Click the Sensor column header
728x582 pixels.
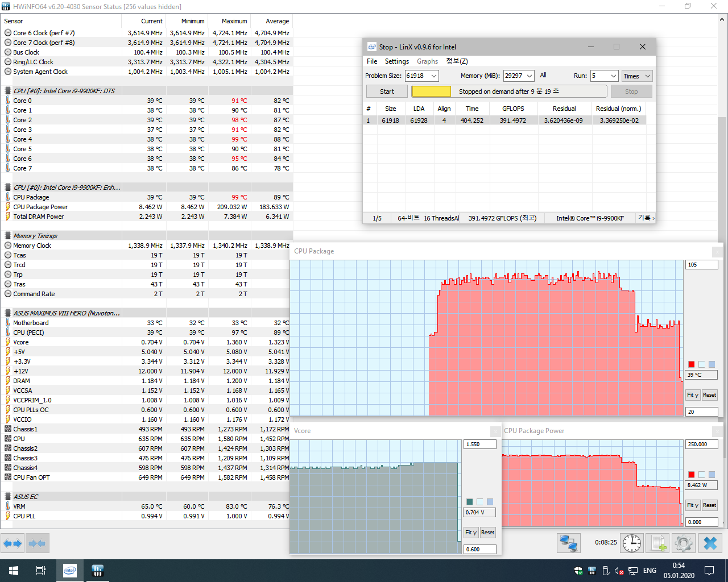pos(61,21)
